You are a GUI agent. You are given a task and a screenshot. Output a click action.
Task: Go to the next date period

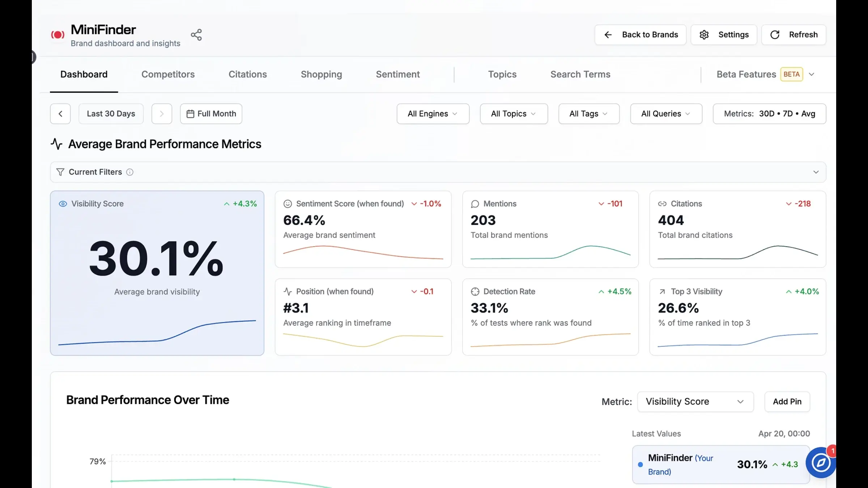click(x=162, y=114)
